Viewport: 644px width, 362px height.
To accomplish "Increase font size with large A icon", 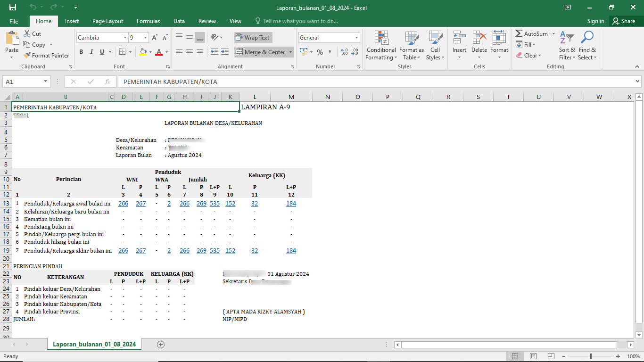I will click(155, 38).
